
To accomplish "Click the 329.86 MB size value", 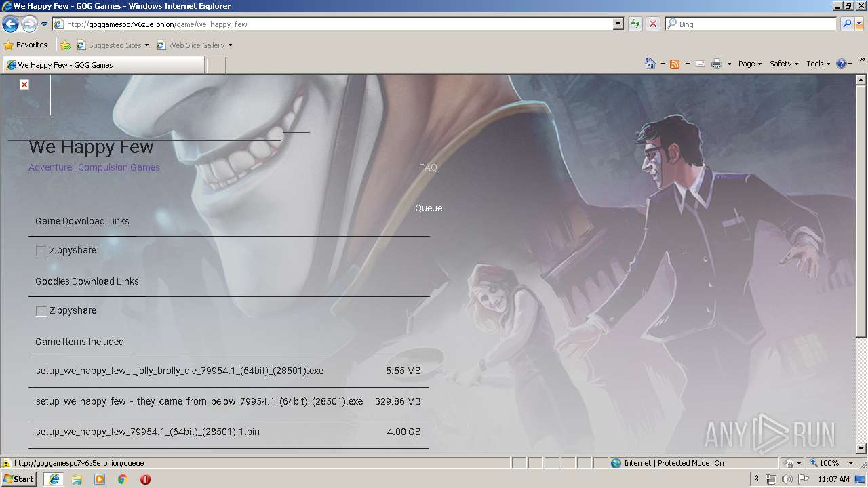I will point(397,401).
